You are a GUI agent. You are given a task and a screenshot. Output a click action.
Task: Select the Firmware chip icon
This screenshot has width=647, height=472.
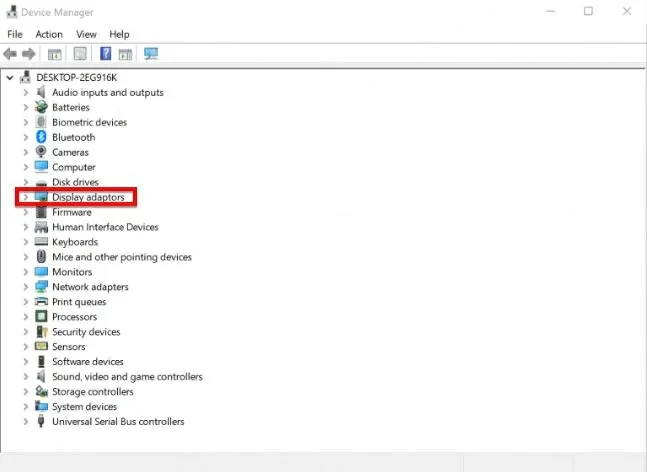(41, 212)
